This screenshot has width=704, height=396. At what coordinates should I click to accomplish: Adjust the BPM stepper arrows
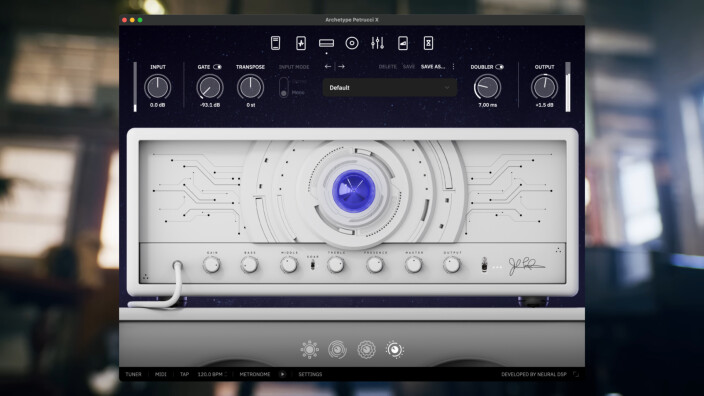[226, 374]
